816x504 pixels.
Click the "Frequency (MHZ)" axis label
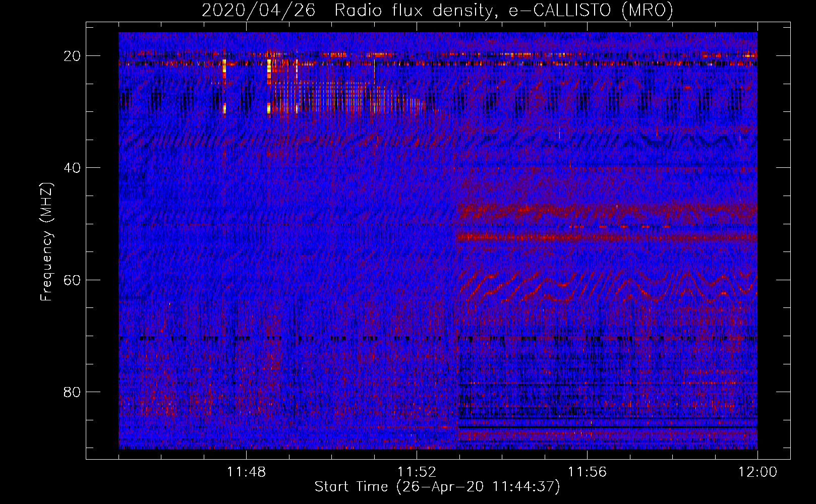click(46, 242)
